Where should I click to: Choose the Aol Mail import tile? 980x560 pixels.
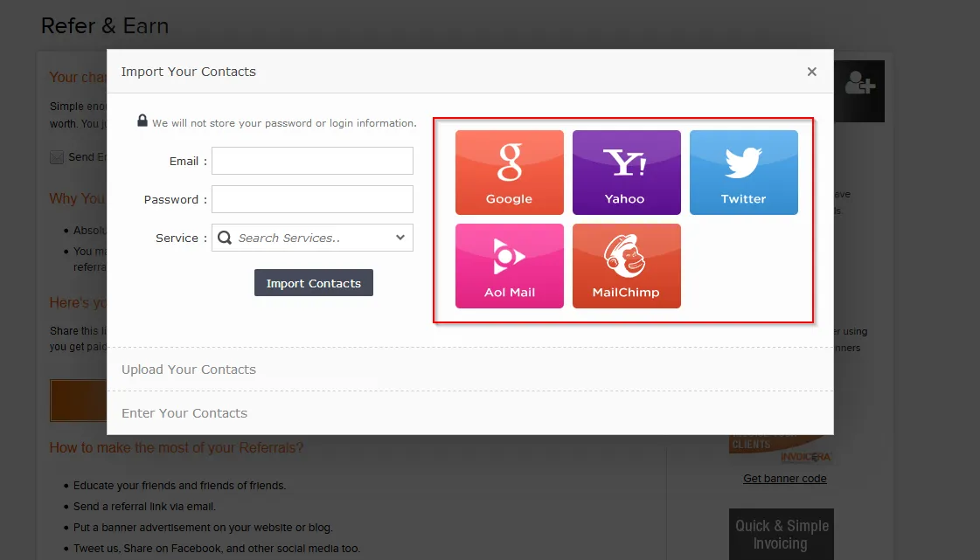pos(510,266)
